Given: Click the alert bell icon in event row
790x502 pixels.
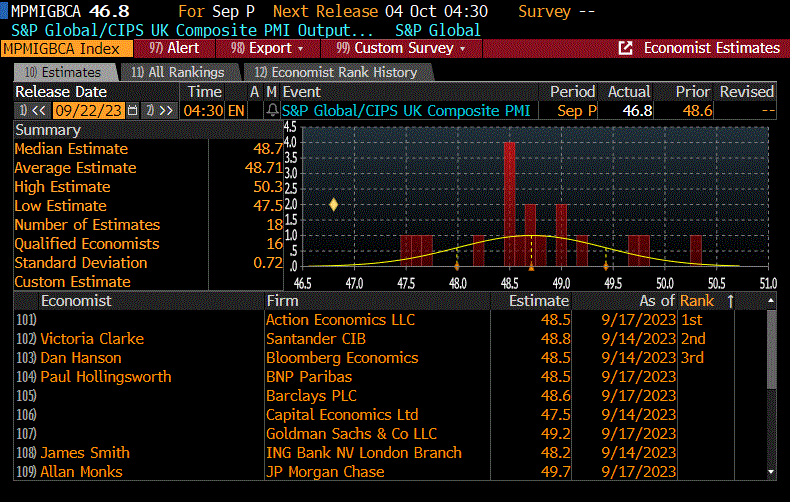Looking at the screenshot, I should pyautogui.click(x=272, y=110).
